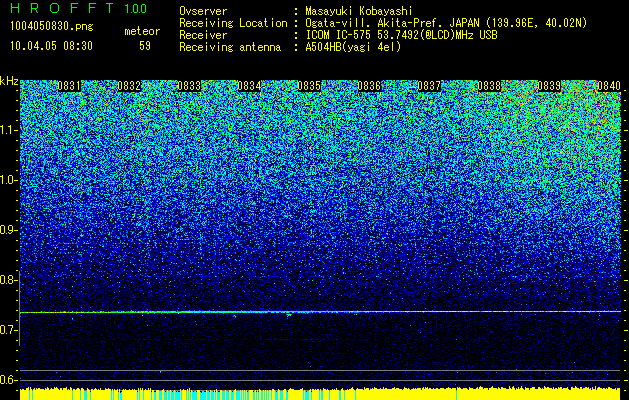Click observer name Masayuki Kobayashi
This screenshot has width=629, height=400.
[359, 11]
